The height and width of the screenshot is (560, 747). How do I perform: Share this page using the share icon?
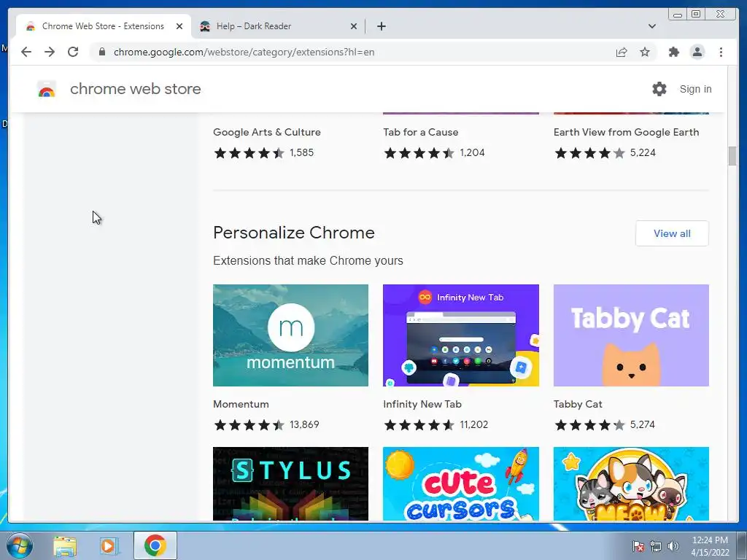622,52
